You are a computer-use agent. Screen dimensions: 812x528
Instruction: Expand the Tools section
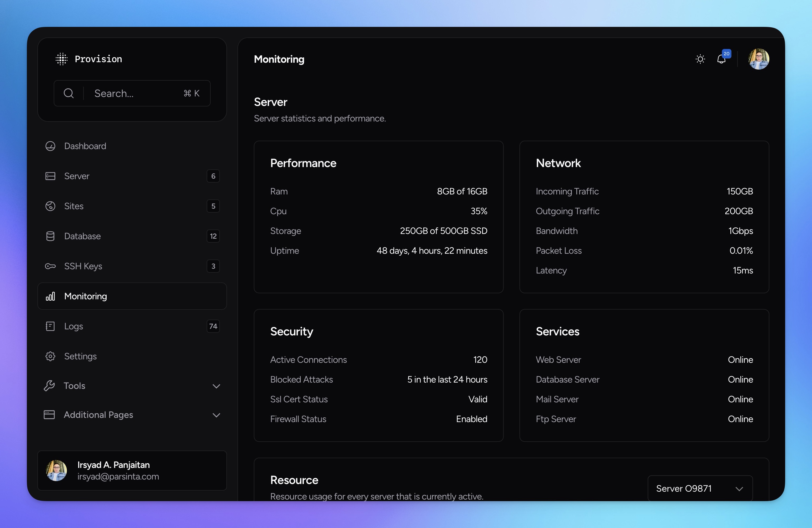pyautogui.click(x=217, y=386)
